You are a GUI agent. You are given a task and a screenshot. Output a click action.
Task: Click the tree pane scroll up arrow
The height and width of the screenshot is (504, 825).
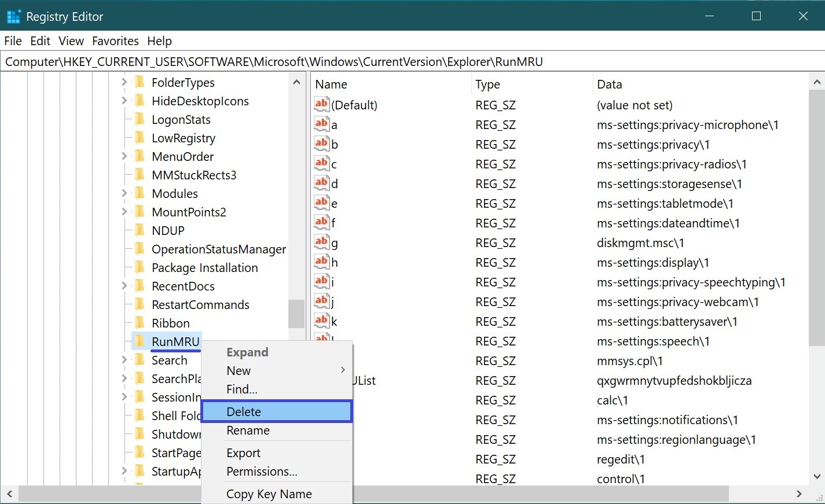point(296,82)
